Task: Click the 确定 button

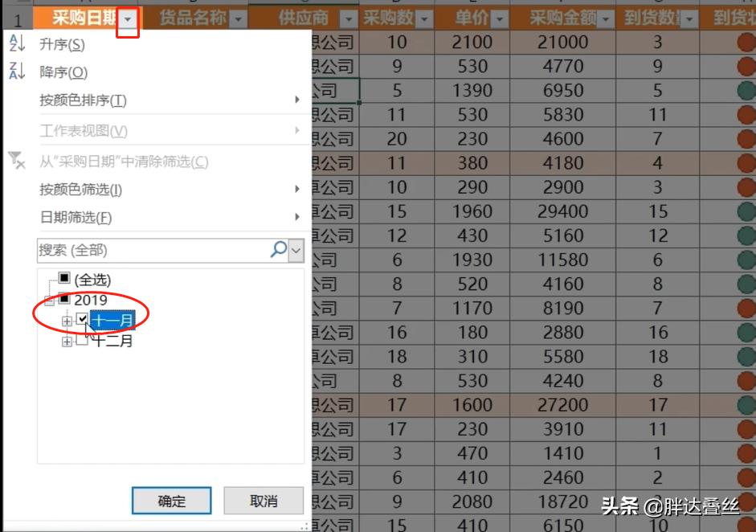Action: (172, 501)
